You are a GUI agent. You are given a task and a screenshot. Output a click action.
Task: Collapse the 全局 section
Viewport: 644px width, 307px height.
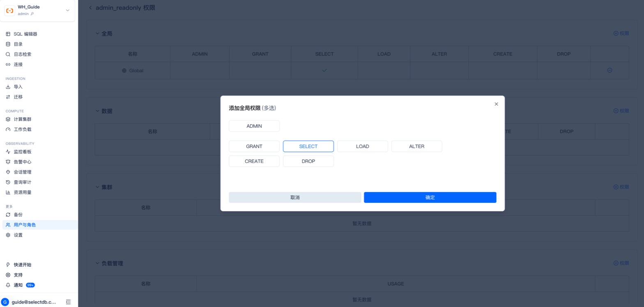click(97, 34)
